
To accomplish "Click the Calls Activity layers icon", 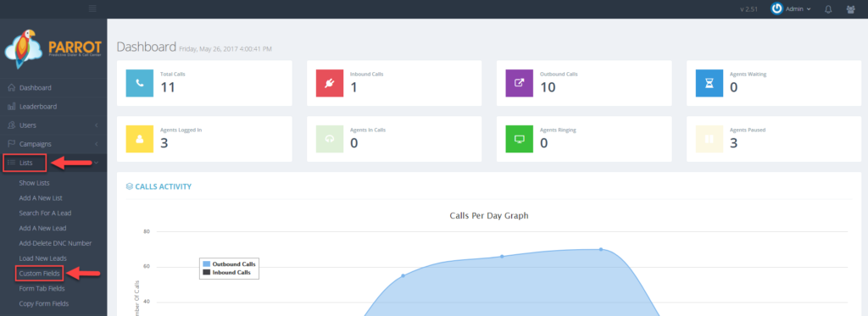I will coord(130,186).
